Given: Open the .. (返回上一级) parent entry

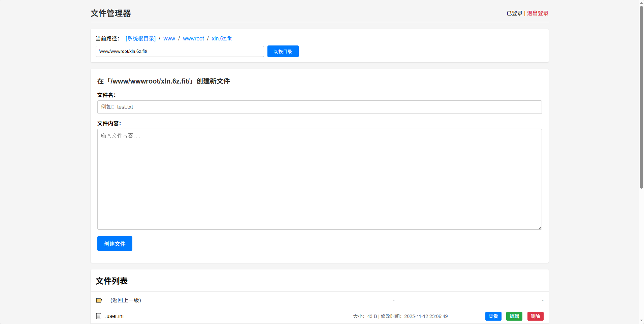Looking at the screenshot, I should (x=123, y=300).
